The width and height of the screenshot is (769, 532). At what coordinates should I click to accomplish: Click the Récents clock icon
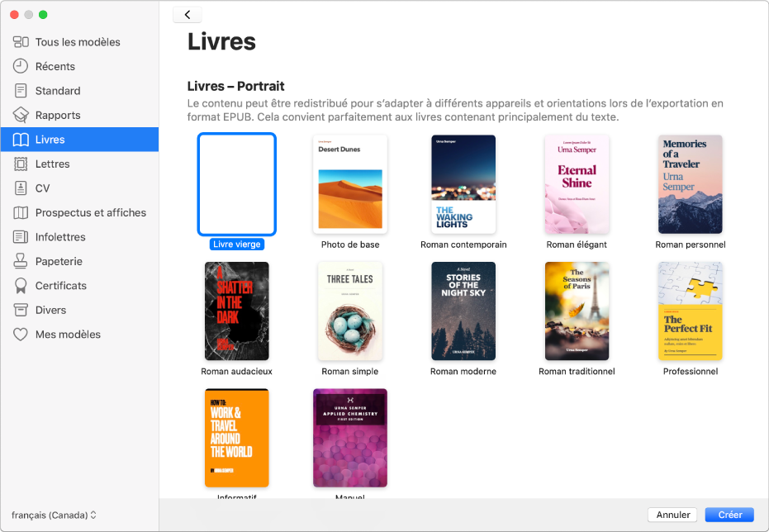21,66
